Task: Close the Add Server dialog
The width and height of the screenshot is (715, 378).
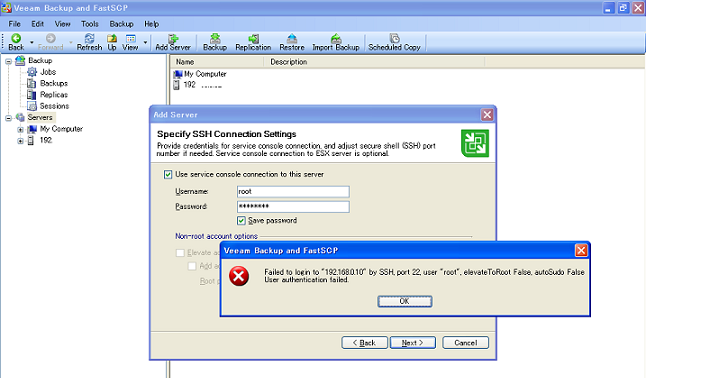Action: (487, 114)
